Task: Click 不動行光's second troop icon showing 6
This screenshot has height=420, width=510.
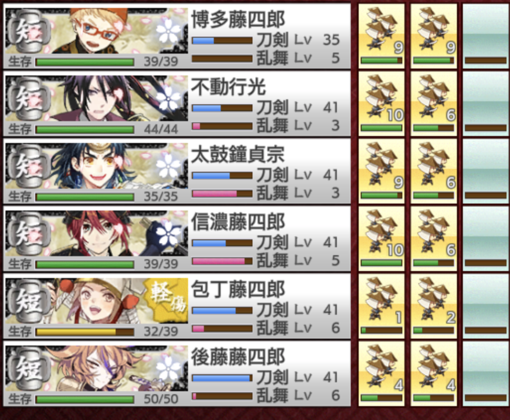Action: (434, 104)
